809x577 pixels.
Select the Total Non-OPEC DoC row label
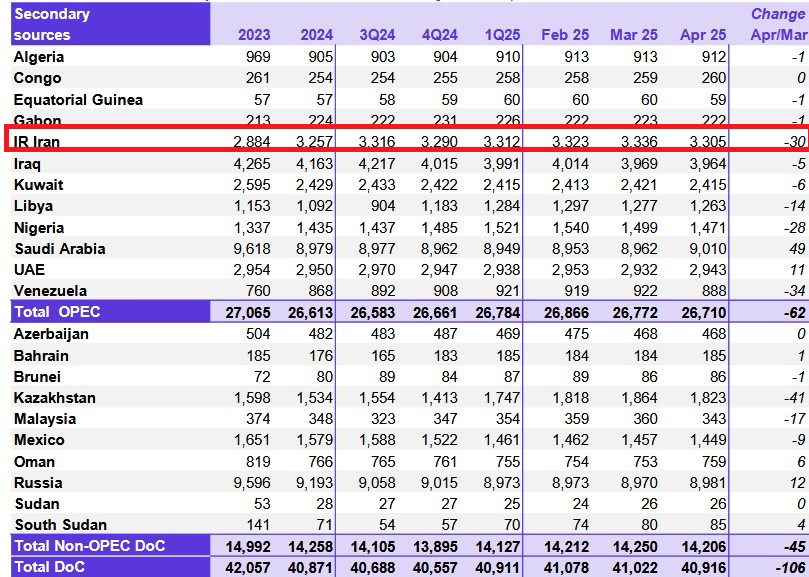point(88,546)
